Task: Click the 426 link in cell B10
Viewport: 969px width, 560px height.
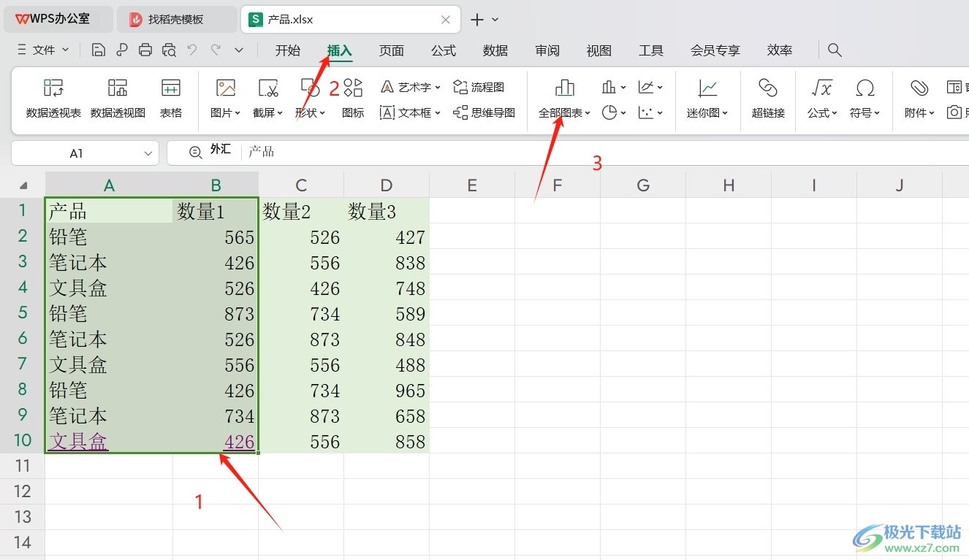Action: tap(240, 442)
